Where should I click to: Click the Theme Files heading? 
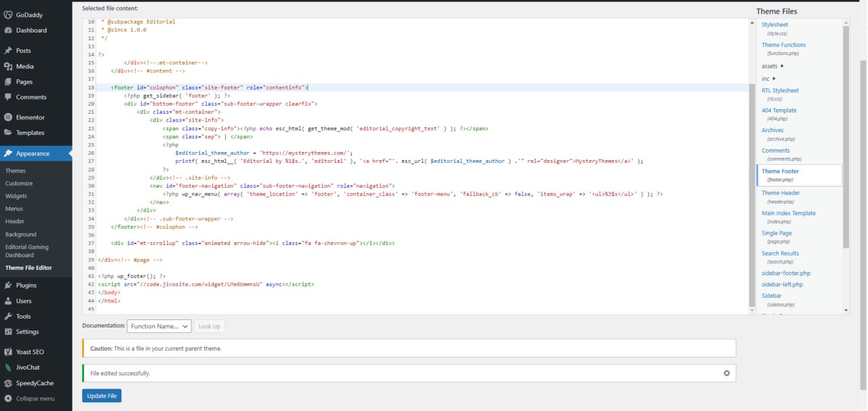777,11
